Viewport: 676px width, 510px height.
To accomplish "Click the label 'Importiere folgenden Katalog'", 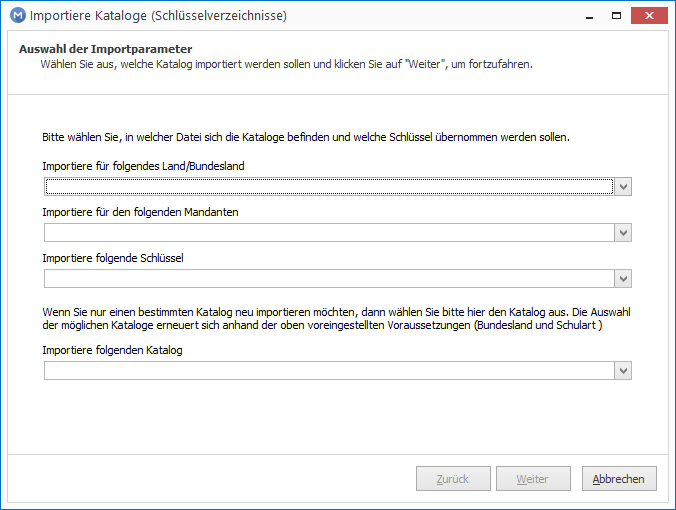I will coord(112,350).
